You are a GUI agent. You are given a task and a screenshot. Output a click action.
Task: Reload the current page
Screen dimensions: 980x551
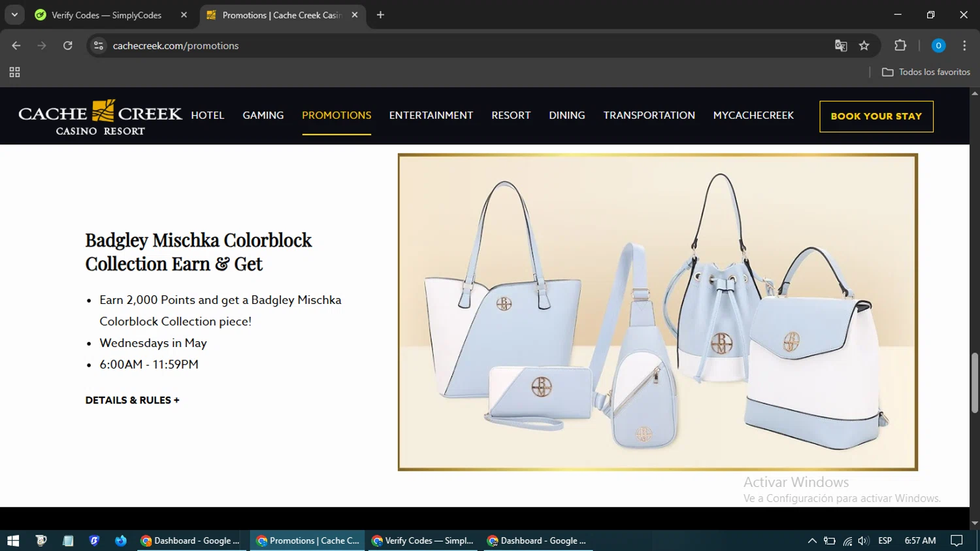(68, 46)
